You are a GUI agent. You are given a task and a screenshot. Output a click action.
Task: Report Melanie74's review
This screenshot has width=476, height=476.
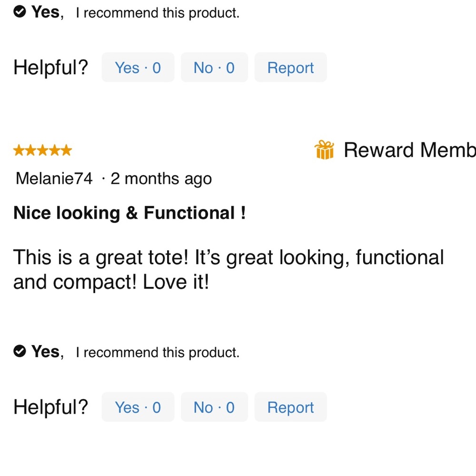pyautogui.click(x=290, y=407)
